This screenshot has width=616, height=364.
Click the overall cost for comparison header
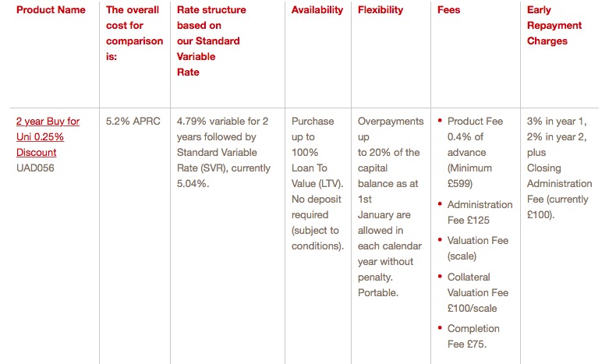click(134, 33)
